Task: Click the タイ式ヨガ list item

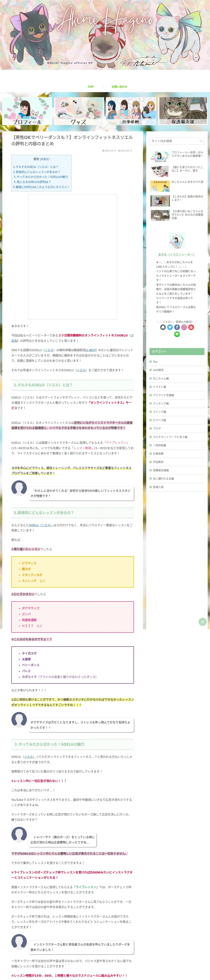Action: click(29, 654)
